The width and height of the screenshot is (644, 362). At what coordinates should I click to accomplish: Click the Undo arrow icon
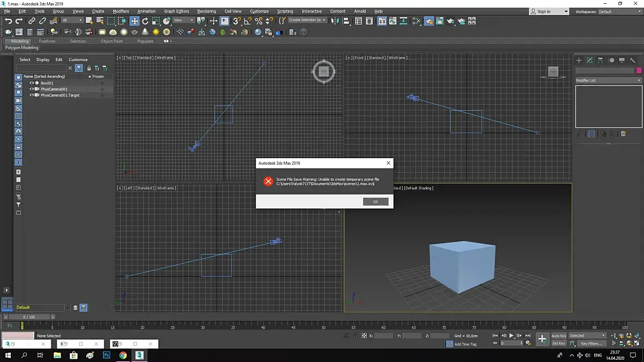pyautogui.click(x=8, y=21)
